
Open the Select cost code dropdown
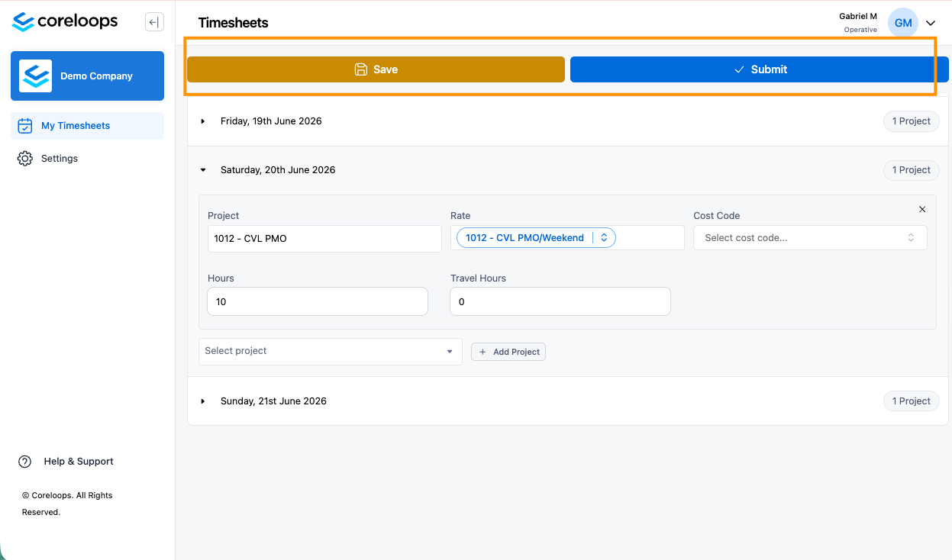[x=810, y=238]
